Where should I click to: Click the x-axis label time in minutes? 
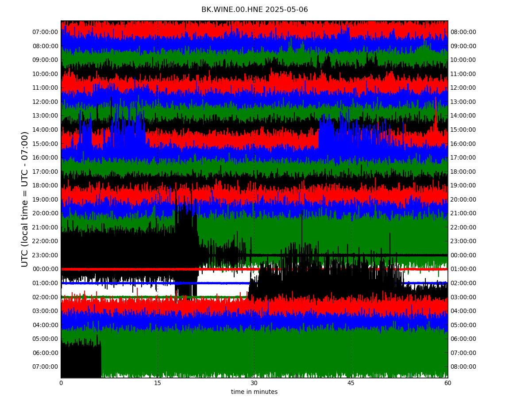tap(254, 392)
